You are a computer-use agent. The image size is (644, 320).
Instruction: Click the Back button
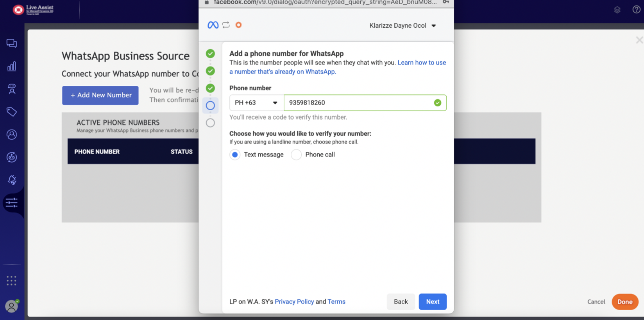coord(401,302)
